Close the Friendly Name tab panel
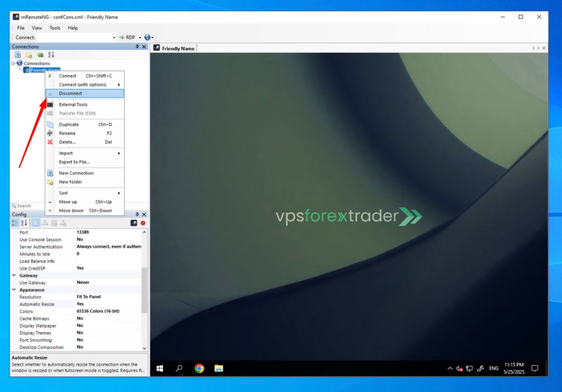 544,48
